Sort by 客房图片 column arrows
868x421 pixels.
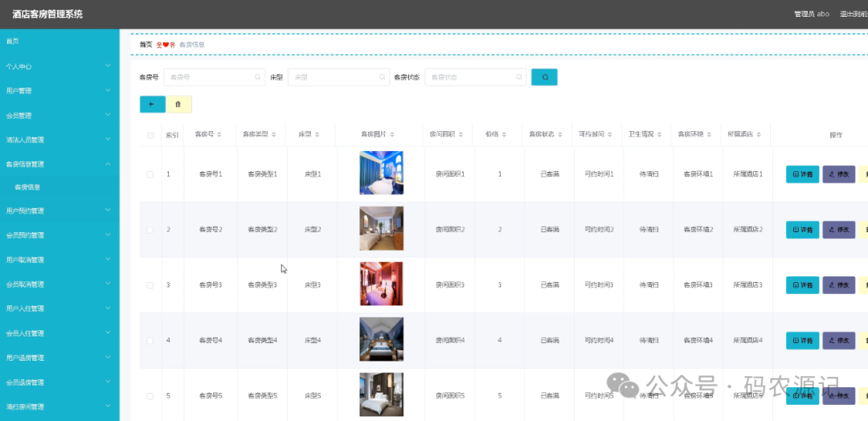pos(392,134)
